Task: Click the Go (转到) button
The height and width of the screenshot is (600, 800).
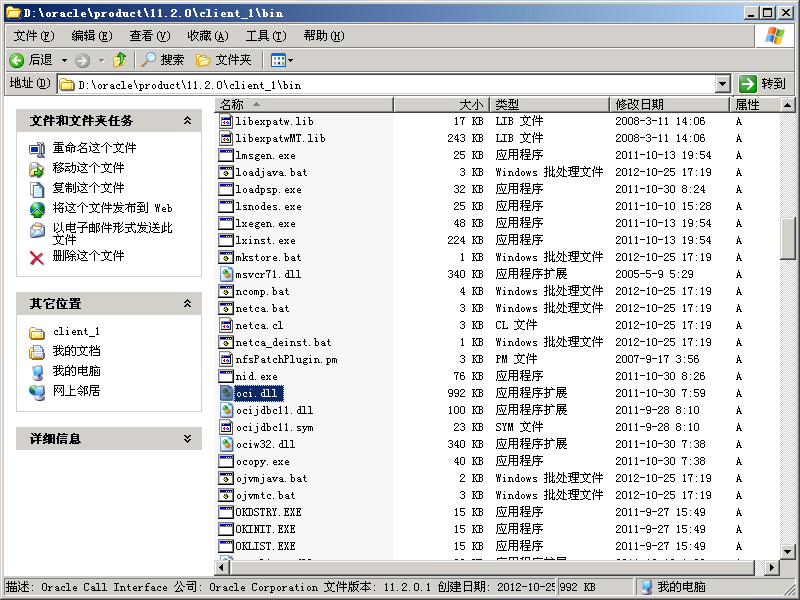Action: click(763, 84)
